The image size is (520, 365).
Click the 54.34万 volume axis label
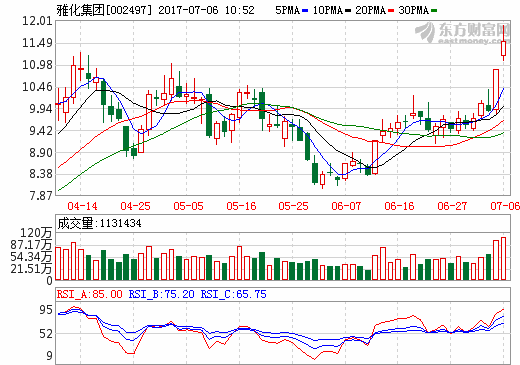click(x=31, y=257)
